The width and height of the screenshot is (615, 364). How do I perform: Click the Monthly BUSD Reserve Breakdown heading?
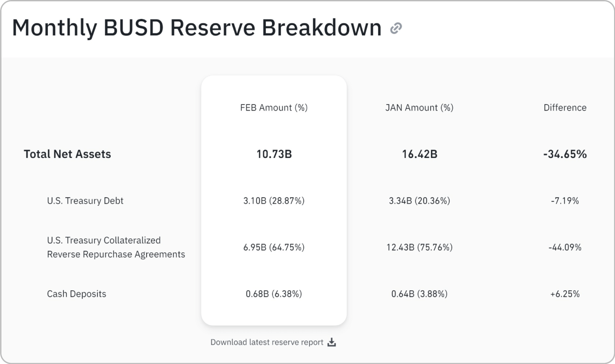click(197, 28)
